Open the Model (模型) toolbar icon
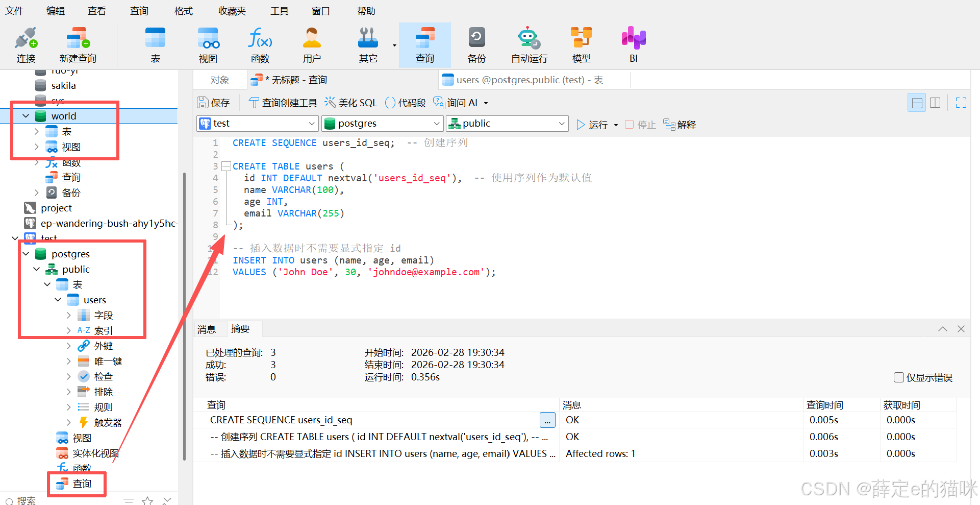 581,45
